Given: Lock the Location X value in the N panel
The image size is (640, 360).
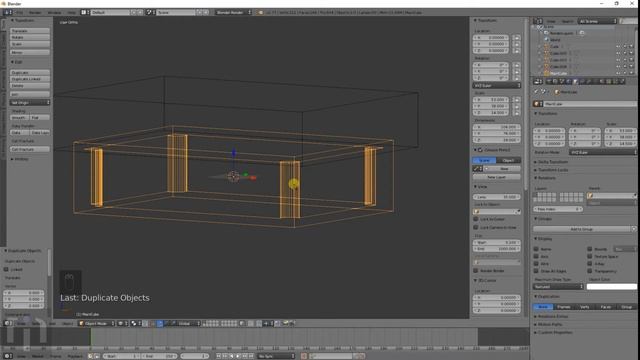Looking at the screenshot, I should [517, 38].
